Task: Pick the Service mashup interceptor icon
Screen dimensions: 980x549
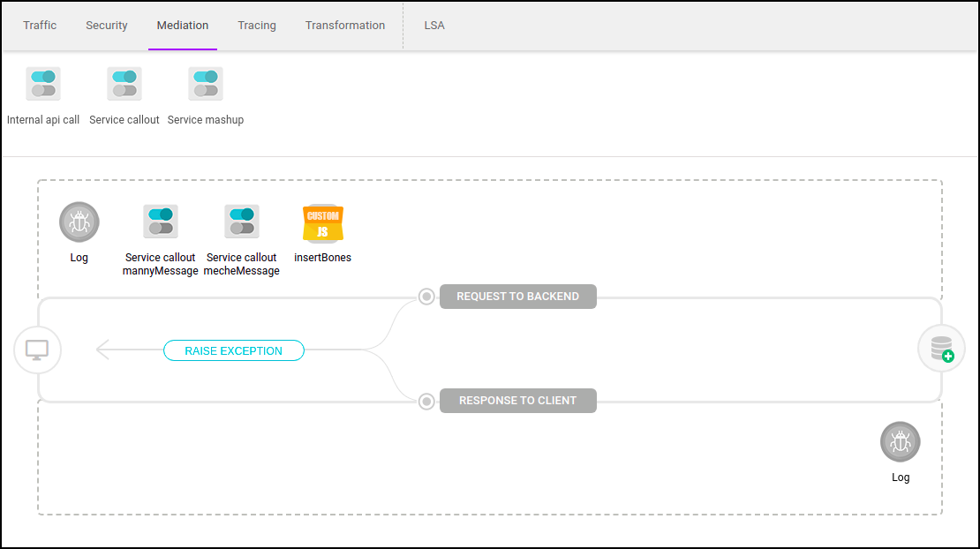Action: click(206, 84)
